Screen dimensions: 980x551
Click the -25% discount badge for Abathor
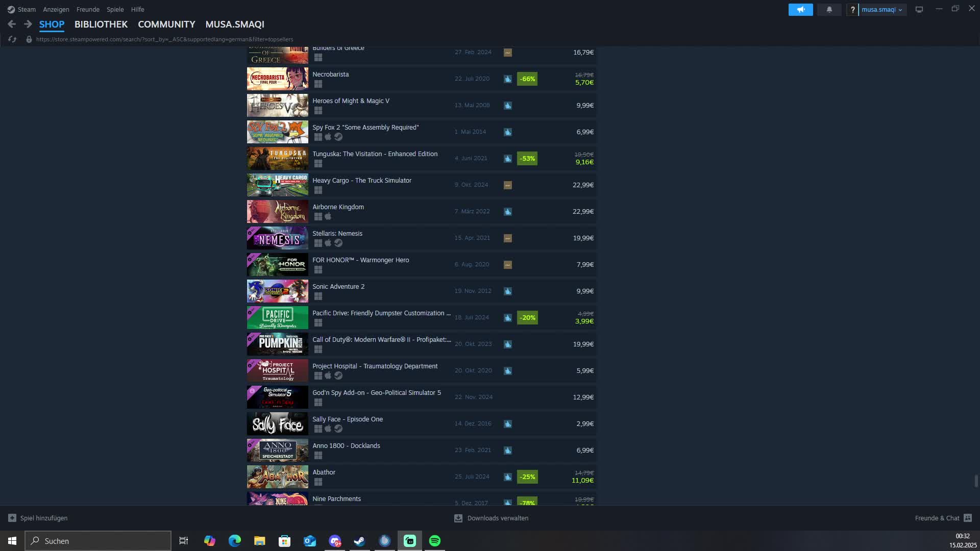click(x=527, y=477)
